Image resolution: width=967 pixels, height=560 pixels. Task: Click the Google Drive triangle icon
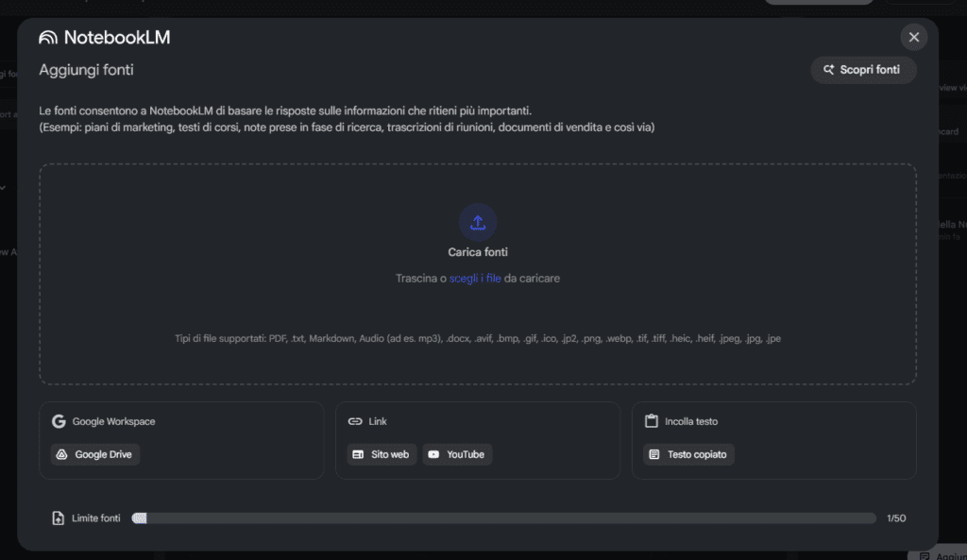pyautogui.click(x=63, y=454)
